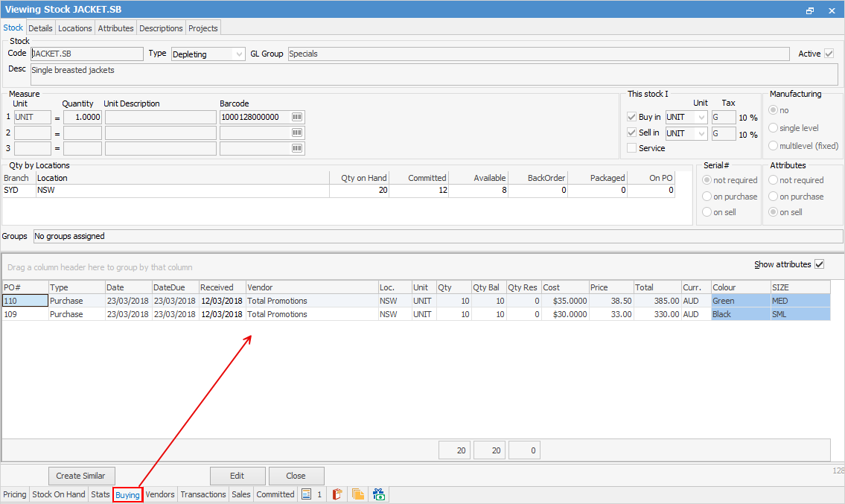The height and width of the screenshot is (504, 845).
Task: Toggle the Buy in checkbox
Action: coord(632,117)
